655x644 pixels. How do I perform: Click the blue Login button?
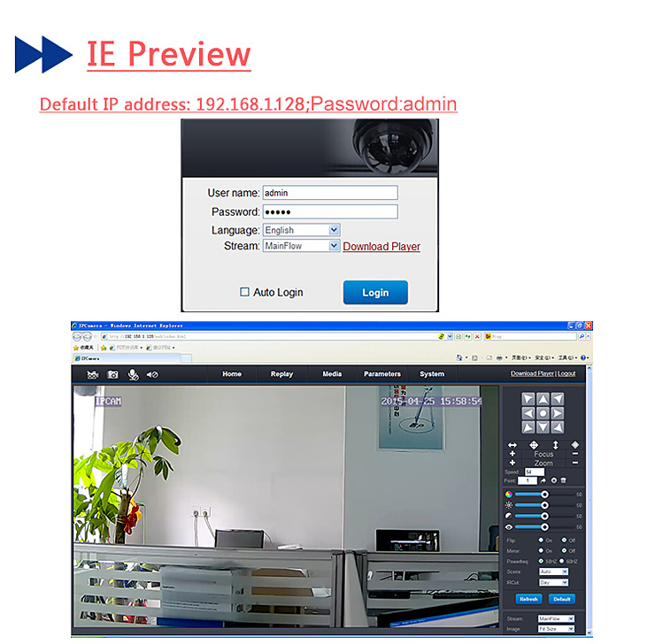point(375,293)
